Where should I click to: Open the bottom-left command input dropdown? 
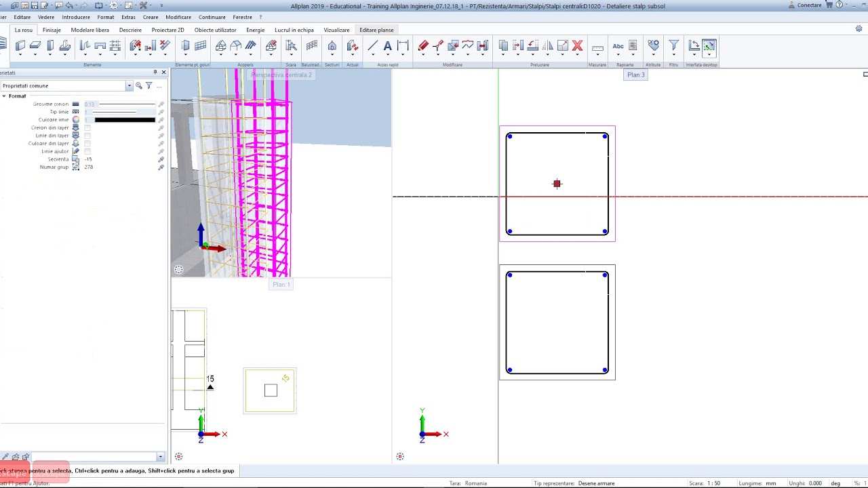pyautogui.click(x=160, y=457)
